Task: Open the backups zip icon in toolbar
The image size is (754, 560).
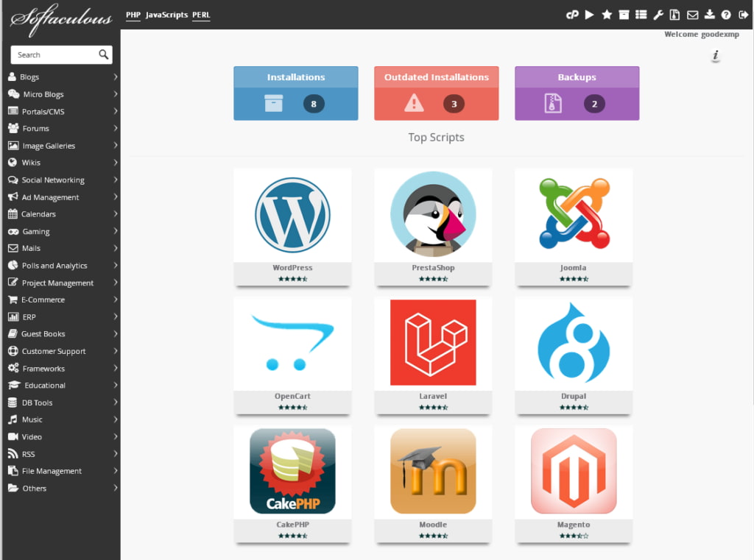Action: coord(675,15)
